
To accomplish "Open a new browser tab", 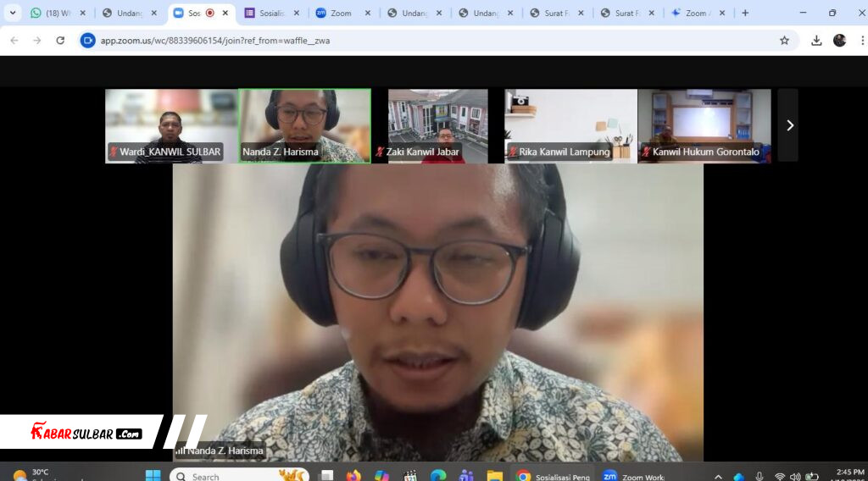I will 745,13.
